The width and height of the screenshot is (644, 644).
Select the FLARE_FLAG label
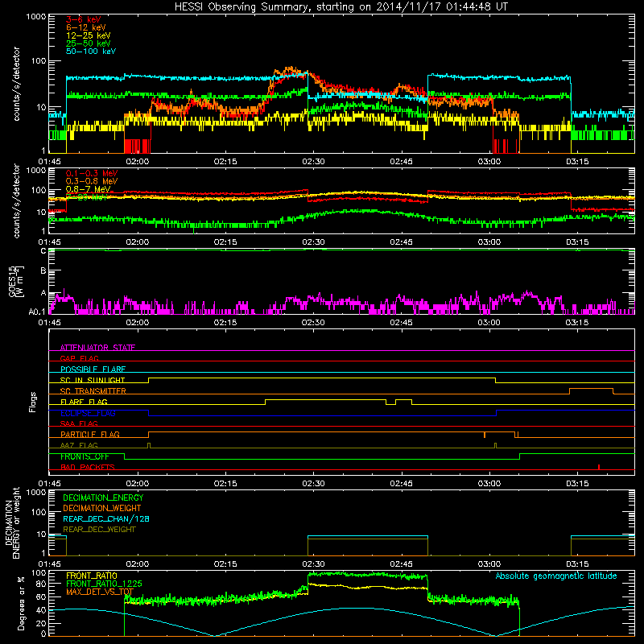(84, 402)
